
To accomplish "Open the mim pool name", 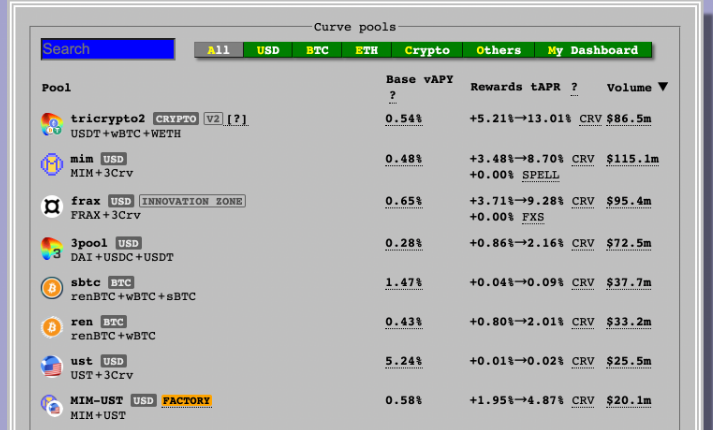I will point(82,159).
